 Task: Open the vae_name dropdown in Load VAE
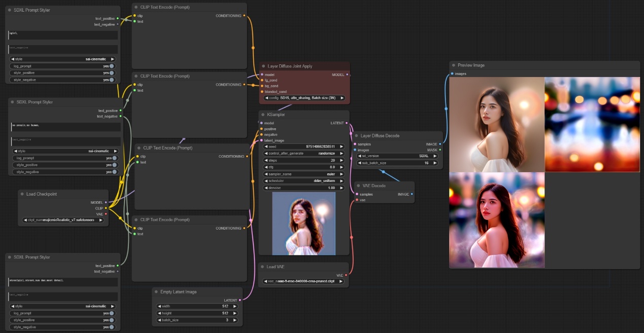coord(303,281)
